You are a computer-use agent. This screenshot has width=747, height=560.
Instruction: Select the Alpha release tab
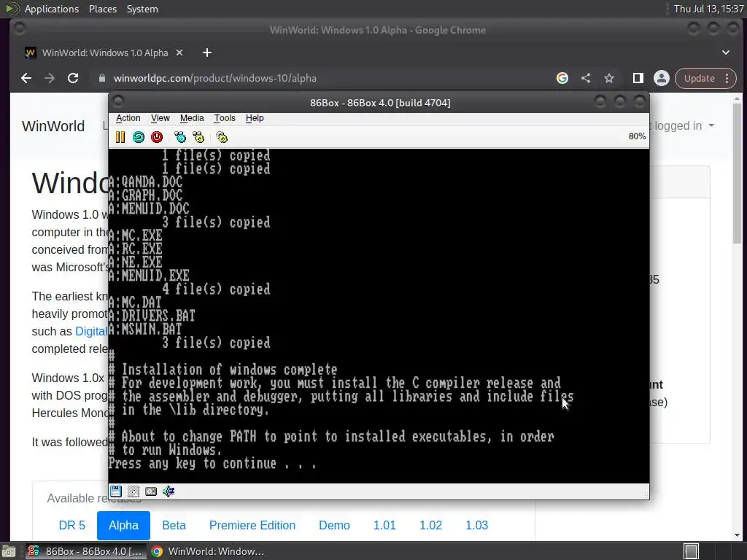pyautogui.click(x=123, y=525)
